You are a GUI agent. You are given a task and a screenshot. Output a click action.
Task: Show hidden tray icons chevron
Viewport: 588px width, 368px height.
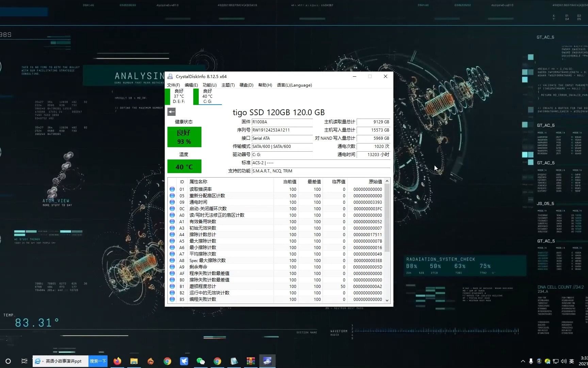[x=523, y=361]
